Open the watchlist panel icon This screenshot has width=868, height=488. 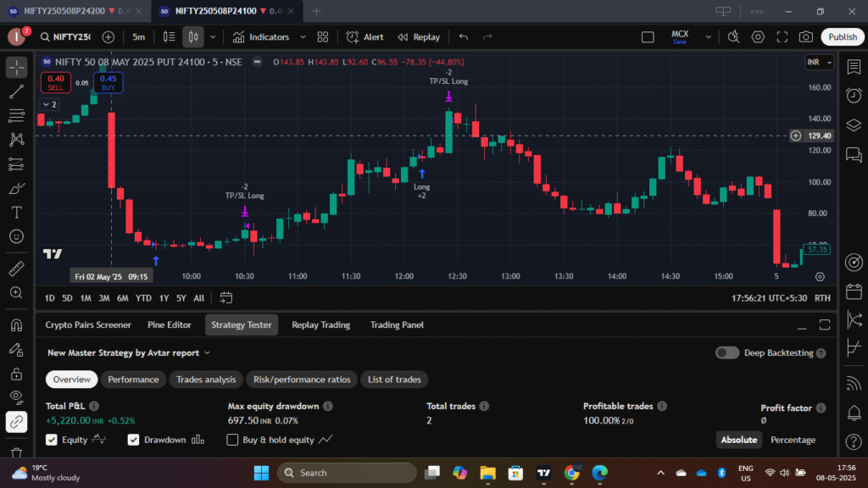[x=854, y=67]
